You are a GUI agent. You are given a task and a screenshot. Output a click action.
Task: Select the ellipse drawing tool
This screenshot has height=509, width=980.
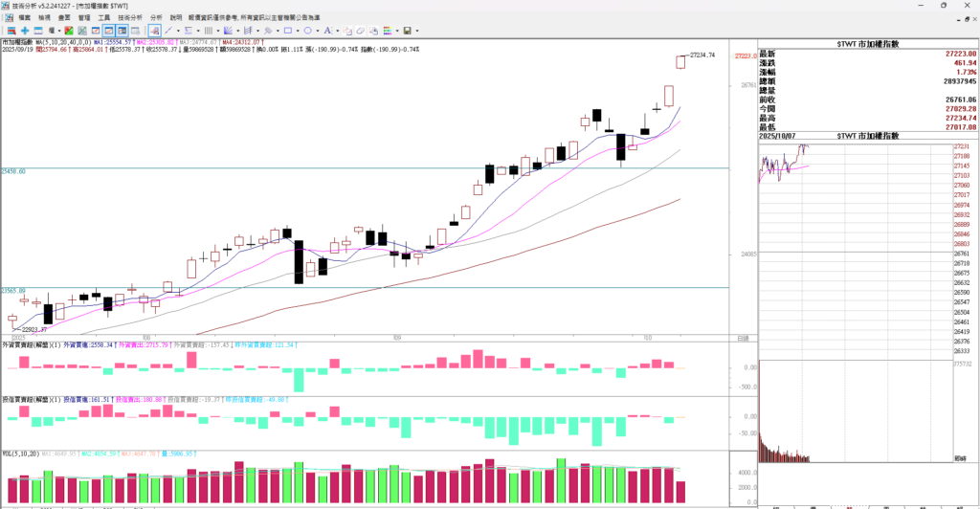307,31
